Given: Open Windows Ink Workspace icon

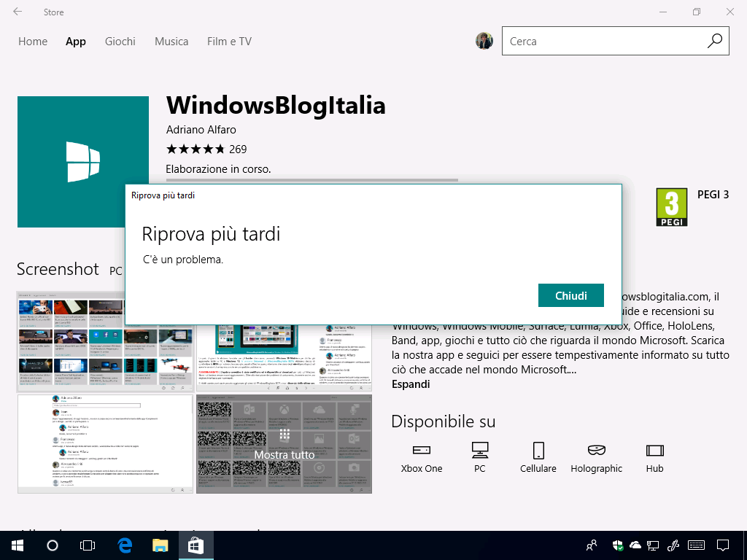Looking at the screenshot, I should coord(673,545).
